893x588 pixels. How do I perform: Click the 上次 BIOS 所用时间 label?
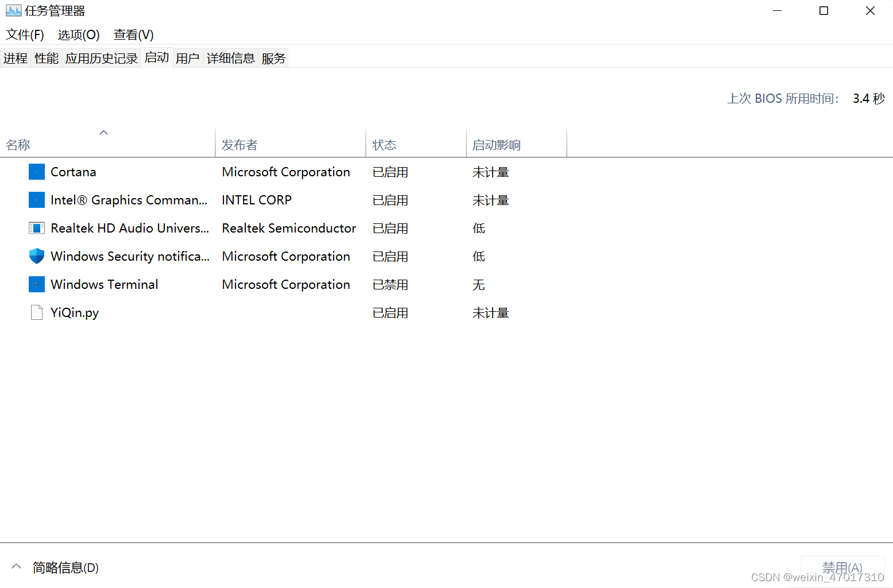click(783, 98)
